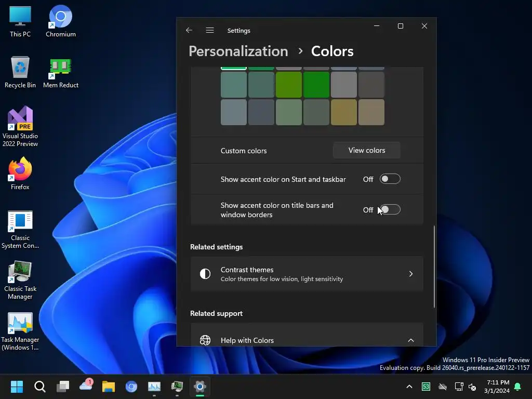The image size is (532, 399).
Task: Open network status tray icon
Action: [x=459, y=387]
